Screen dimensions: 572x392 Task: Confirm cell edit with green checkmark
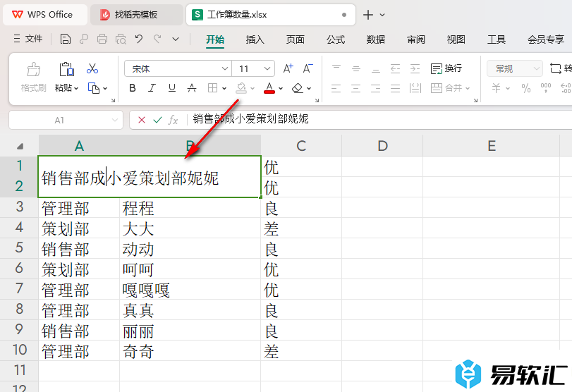[x=157, y=120]
